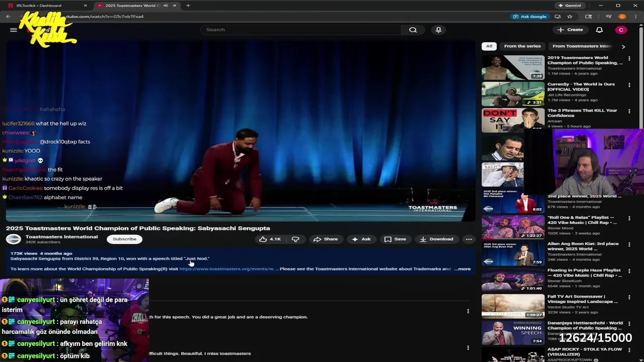Click the video title Sabyasachi Sengupta
This screenshot has height=362, width=644.
click(138, 228)
